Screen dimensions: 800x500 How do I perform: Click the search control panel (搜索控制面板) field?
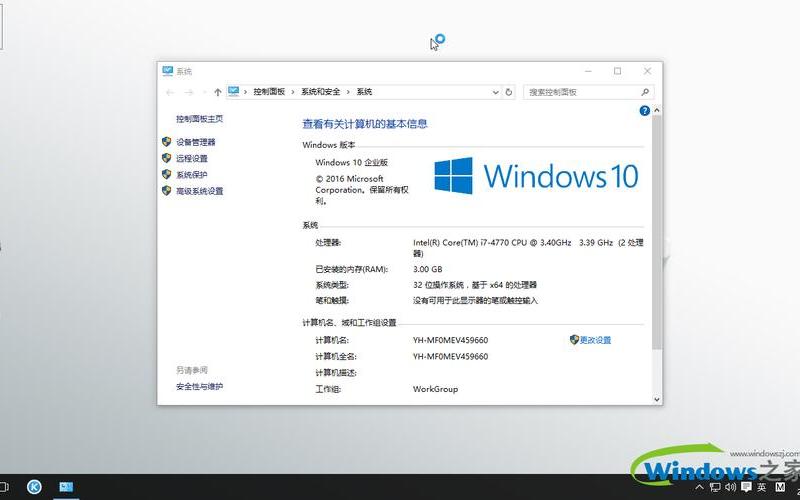tap(588, 92)
